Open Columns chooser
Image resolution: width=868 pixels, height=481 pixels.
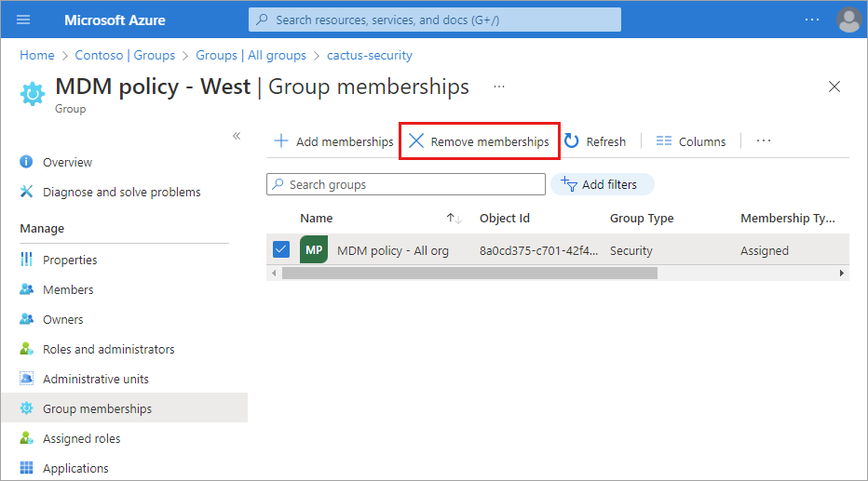pyautogui.click(x=691, y=141)
